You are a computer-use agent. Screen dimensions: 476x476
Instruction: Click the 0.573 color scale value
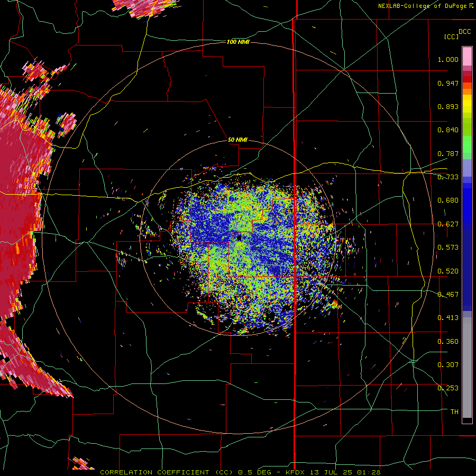pos(448,248)
